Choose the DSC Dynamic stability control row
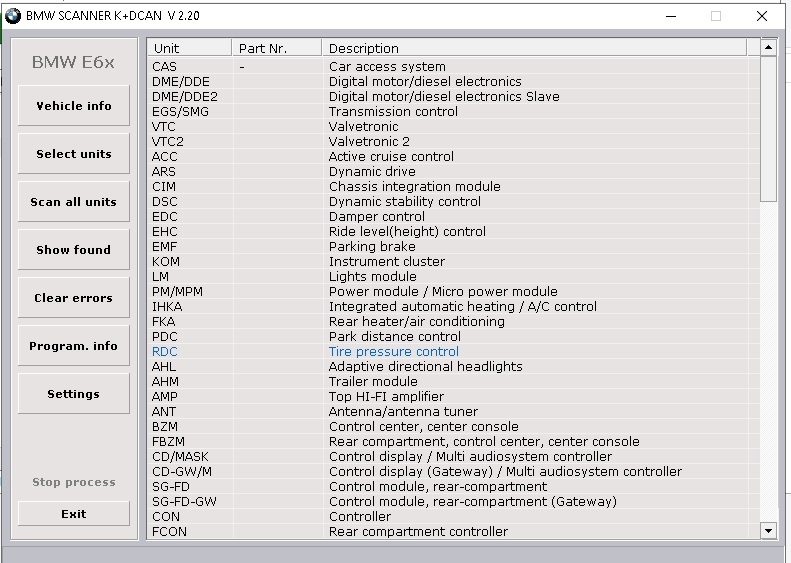The height and width of the screenshot is (563, 791). coord(404,202)
